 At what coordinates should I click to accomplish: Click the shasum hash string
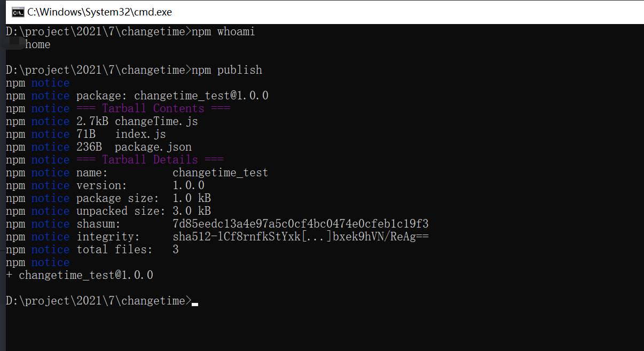coord(301,224)
